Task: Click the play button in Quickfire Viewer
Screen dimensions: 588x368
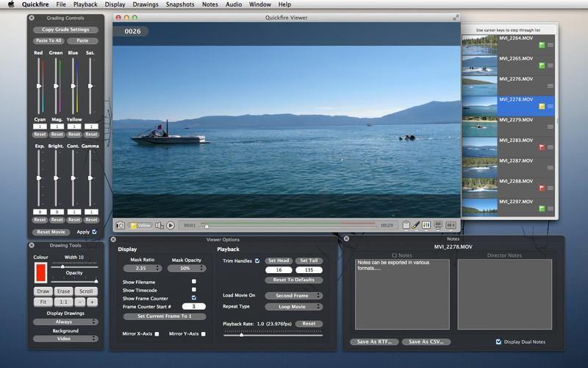Action: click(x=171, y=225)
